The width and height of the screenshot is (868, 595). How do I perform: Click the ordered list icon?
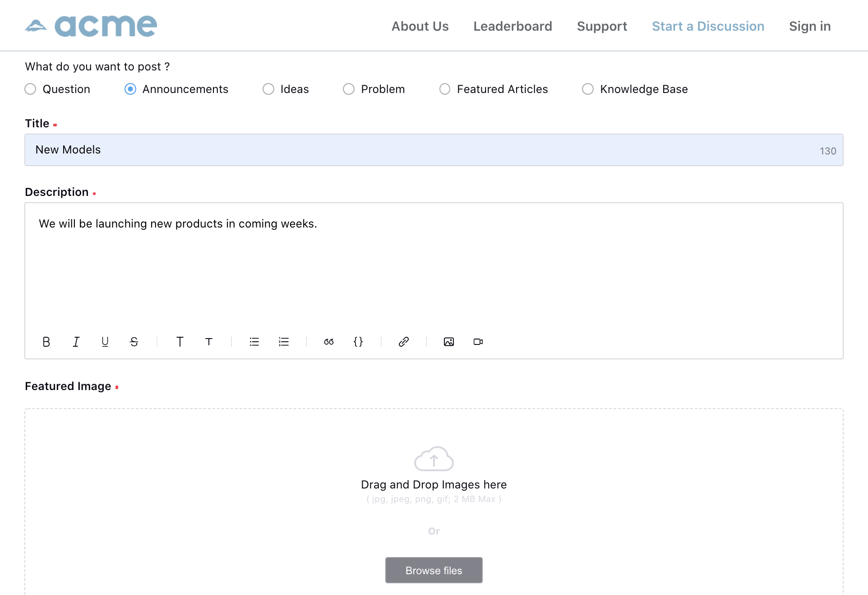pyautogui.click(x=284, y=342)
